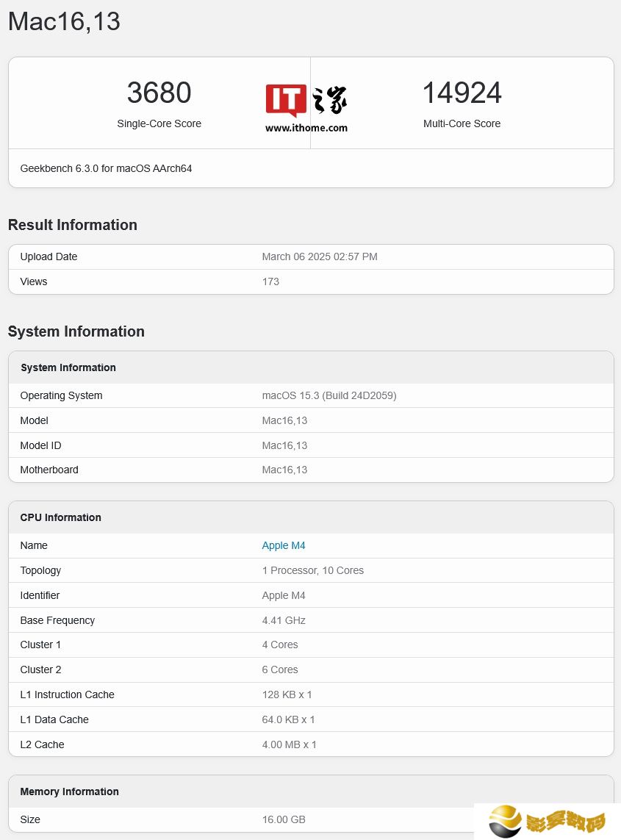Image resolution: width=621 pixels, height=840 pixels.
Task: Select the 4.00 MB x 1 value
Action: point(289,744)
